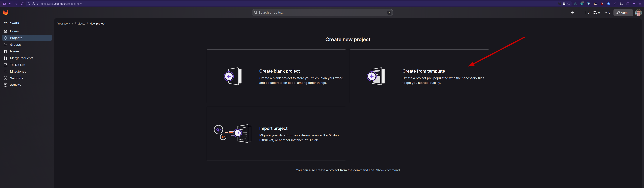Open the create new plus menu
Viewport: 644px width, 188px height.
coord(573,13)
